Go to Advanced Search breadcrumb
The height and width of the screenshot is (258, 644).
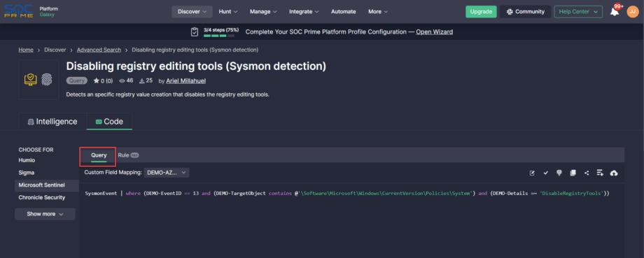pos(99,50)
